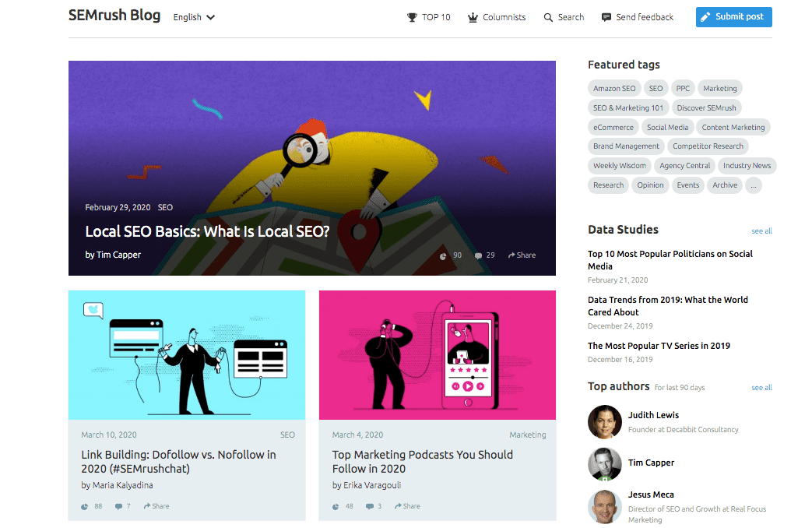Click author Erika Varagouli

[372, 485]
